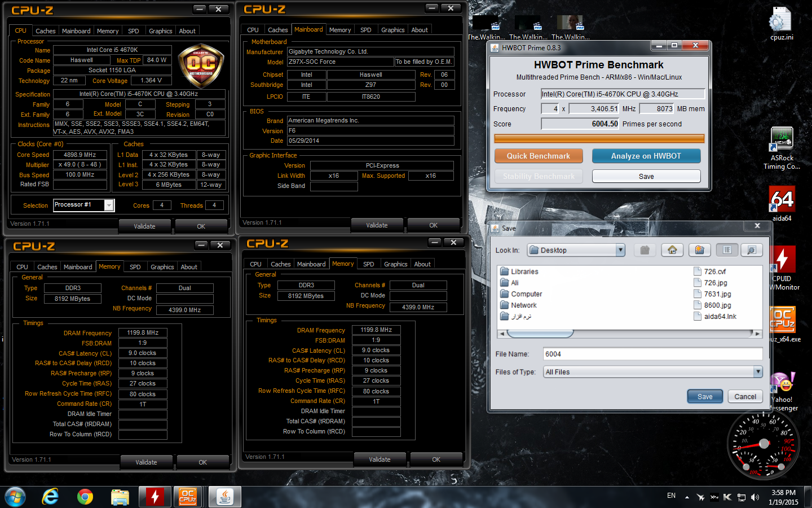Open the Processor #1 selection dropdown
This screenshot has height=508, width=812.
109,205
